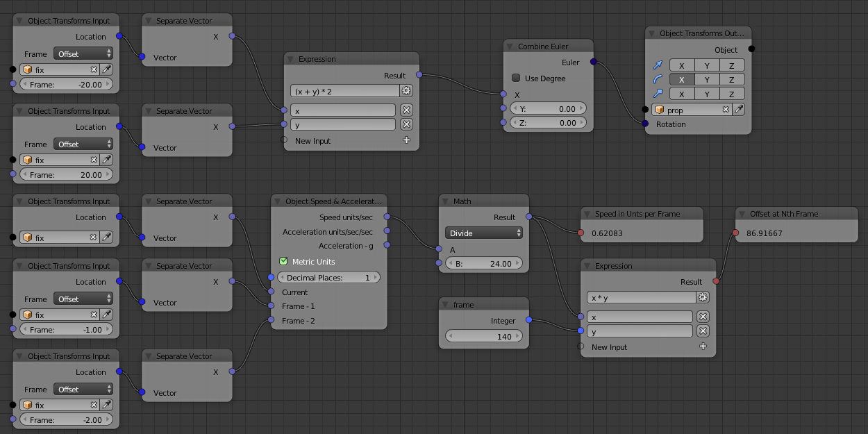Click the scale icon in Object Transforms Output
The image size is (868, 434).
pos(658,94)
